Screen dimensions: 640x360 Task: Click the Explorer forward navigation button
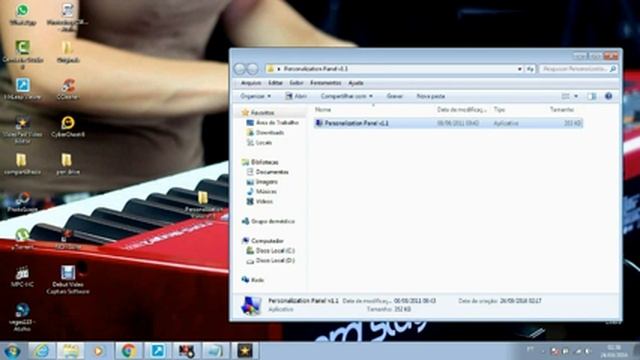(253, 69)
